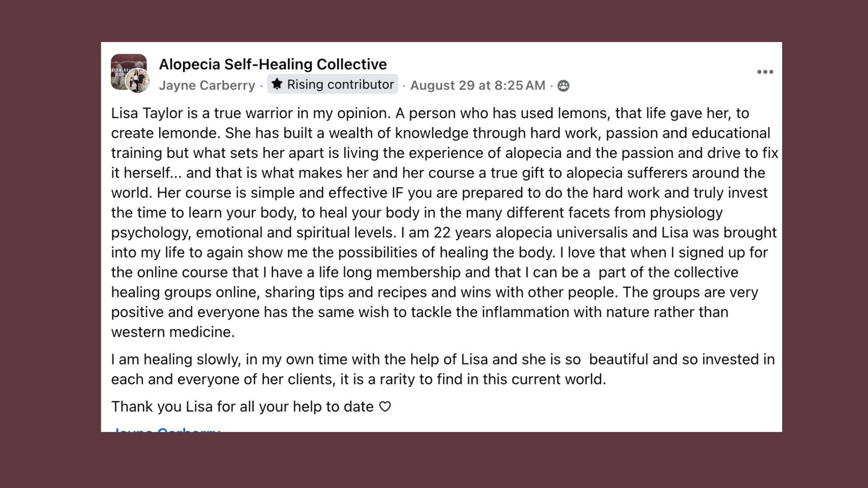Open the "August 29 at 8:25 AM" timestamp
This screenshot has width=868, height=488.
click(x=477, y=85)
